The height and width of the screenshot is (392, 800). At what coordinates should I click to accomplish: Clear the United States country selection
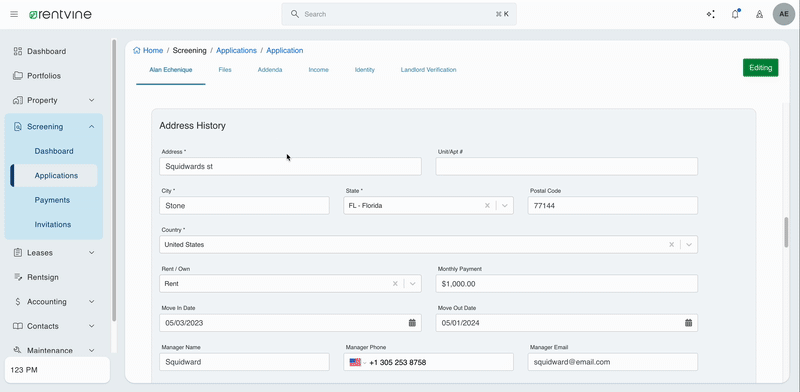(x=671, y=244)
